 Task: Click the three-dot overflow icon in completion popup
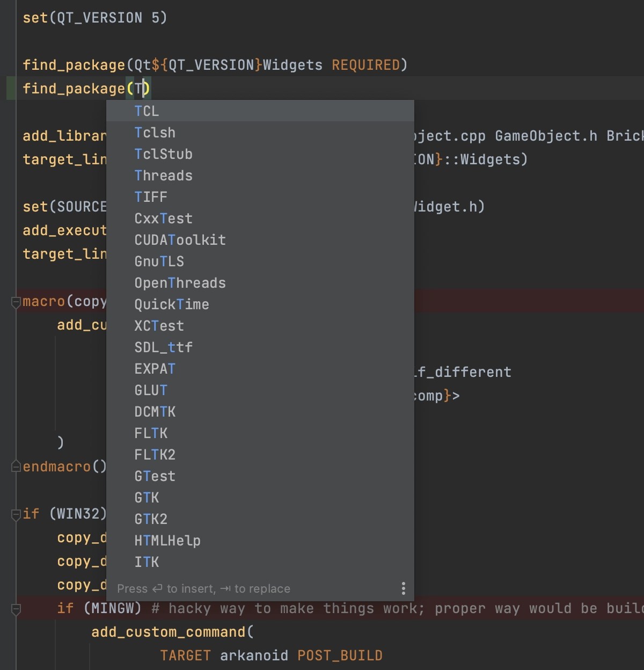point(403,588)
